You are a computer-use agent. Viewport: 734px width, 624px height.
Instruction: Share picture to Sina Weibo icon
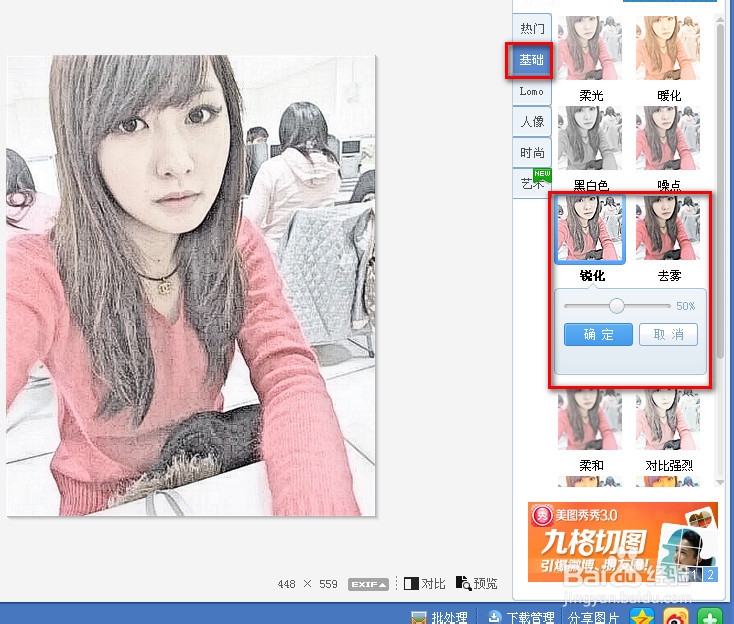(676, 617)
